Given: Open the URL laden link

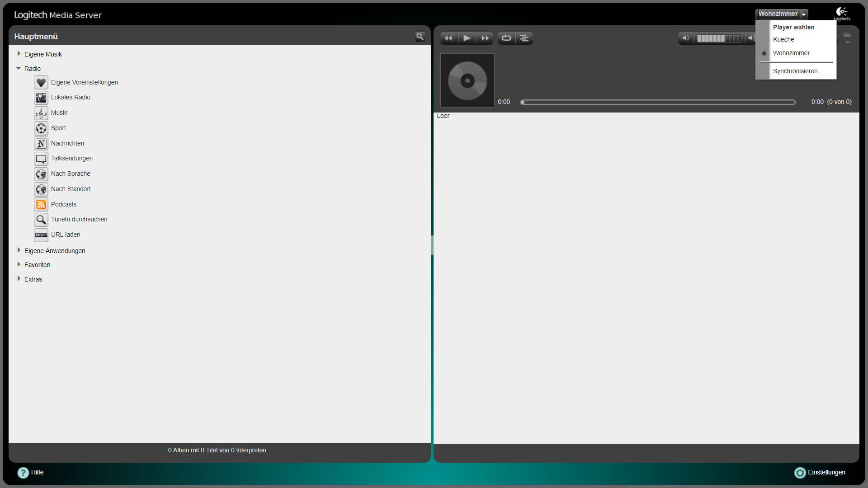Looking at the screenshot, I should pos(66,235).
